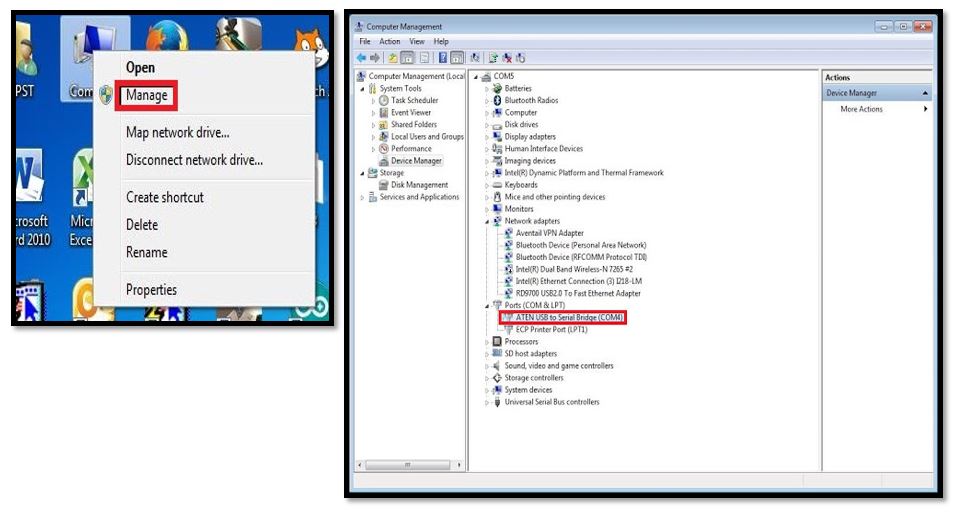Click the Forward arrow in Computer Management toolbar
Screen dimensions: 958x519
click(375, 58)
